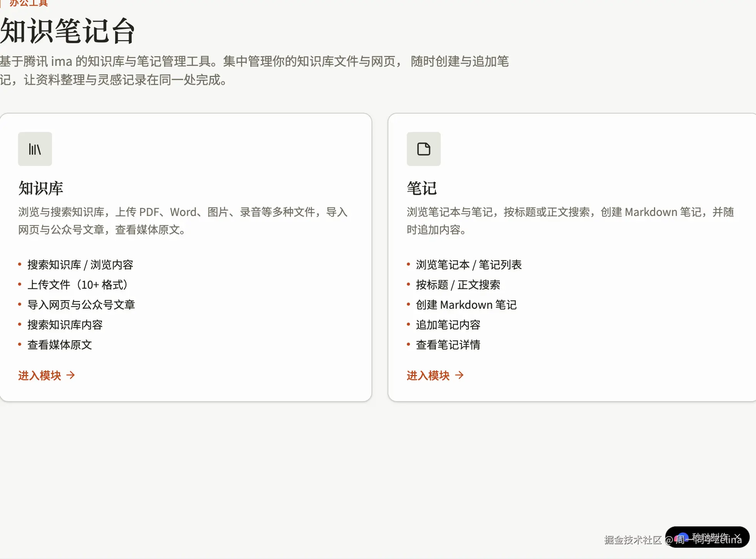Click the 知识笔记台 page title

click(68, 31)
